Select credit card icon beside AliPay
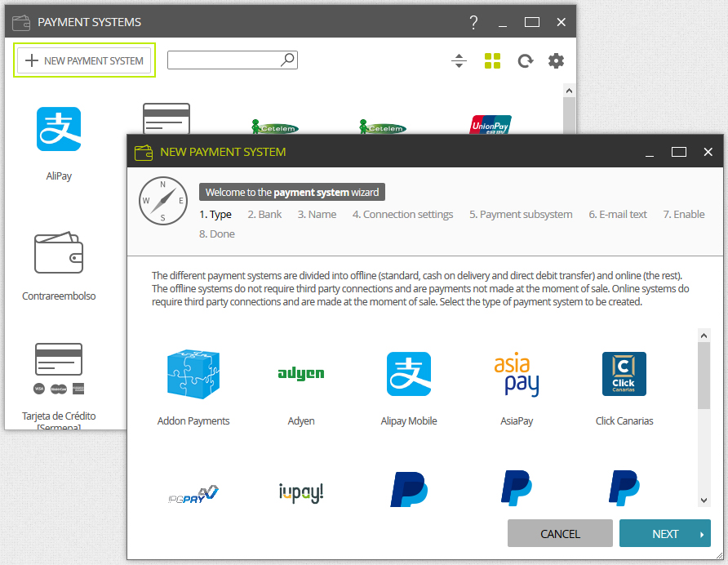Screen dimensions: 728x565 click(166, 119)
